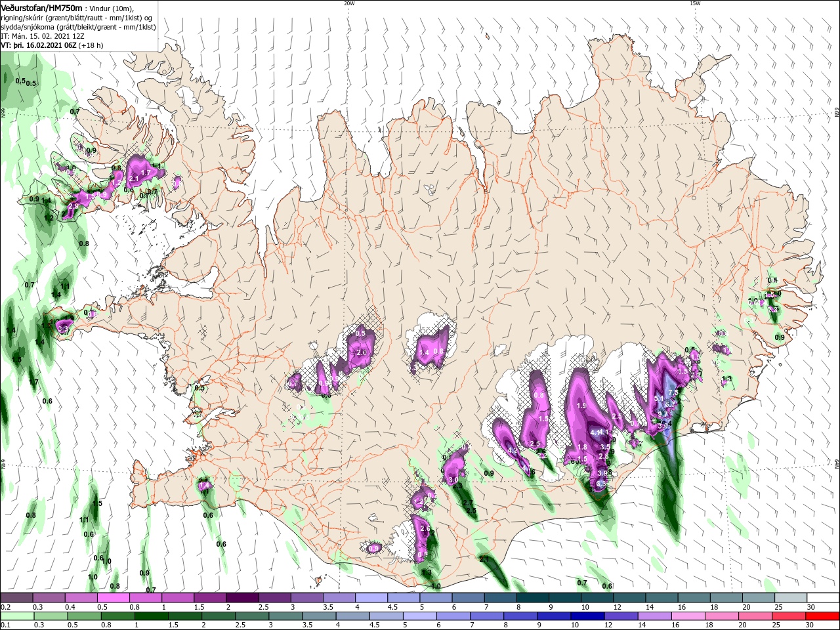The width and height of the screenshot is (840, 630).
Task: Click the 'slydda/snjókoma' legend description line
Action: [77, 27]
